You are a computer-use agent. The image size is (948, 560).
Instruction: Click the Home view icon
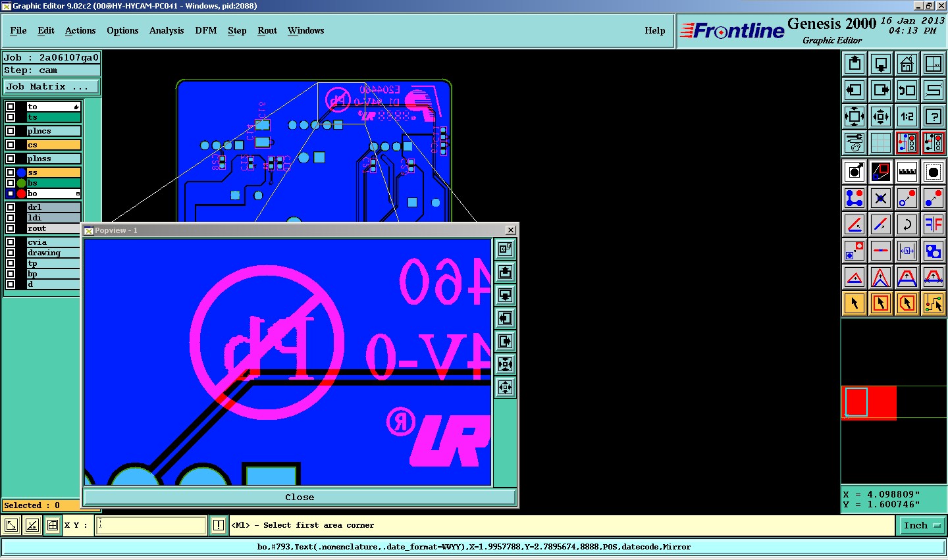pos(907,64)
